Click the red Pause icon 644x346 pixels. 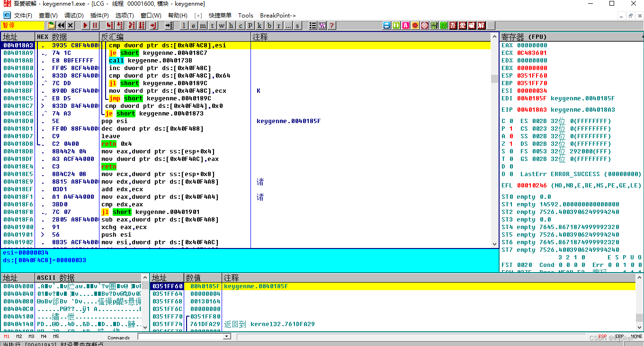[x=95, y=26]
